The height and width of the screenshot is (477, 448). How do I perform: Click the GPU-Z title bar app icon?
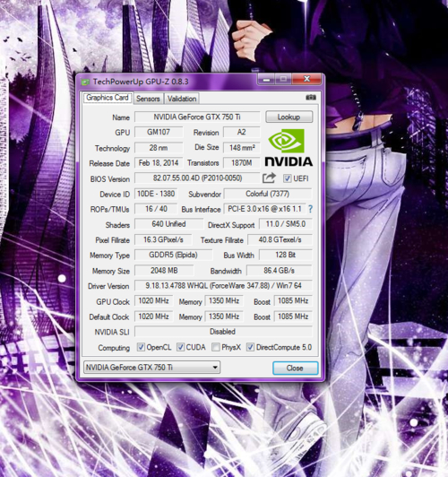(85, 82)
